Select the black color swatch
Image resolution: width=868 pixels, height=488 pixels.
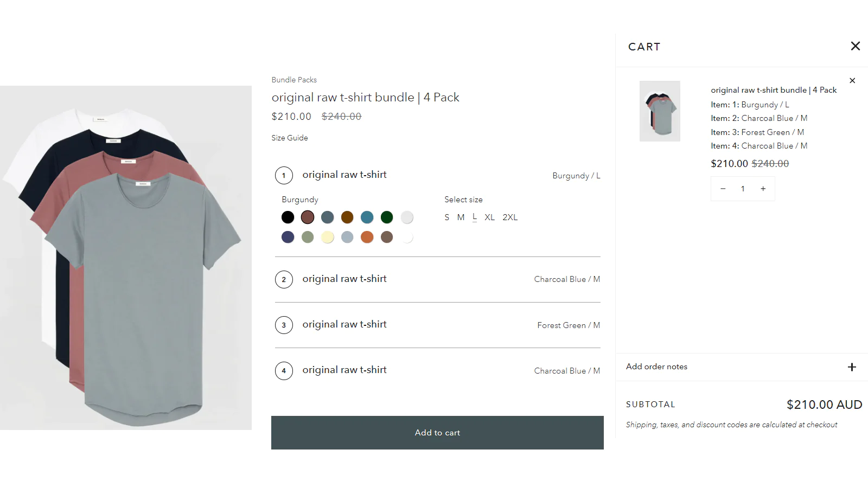(x=288, y=217)
